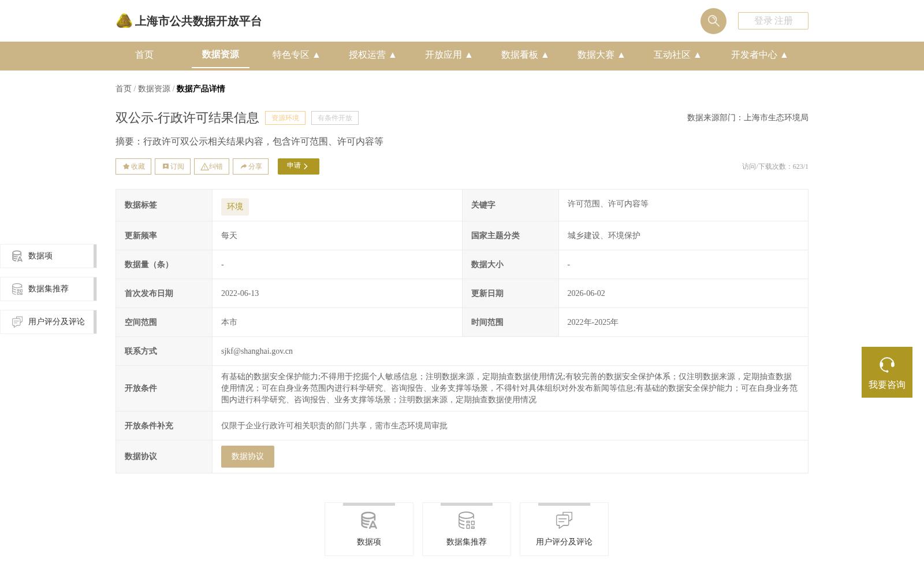Screen dimensions: 924x578
Task: Select the bottom 数据集推荐 tab card
Action: pos(467,529)
